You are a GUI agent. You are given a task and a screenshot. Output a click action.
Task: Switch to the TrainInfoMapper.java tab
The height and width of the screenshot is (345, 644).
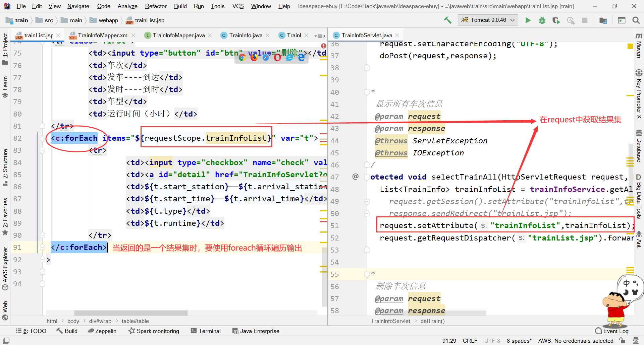[178, 35]
